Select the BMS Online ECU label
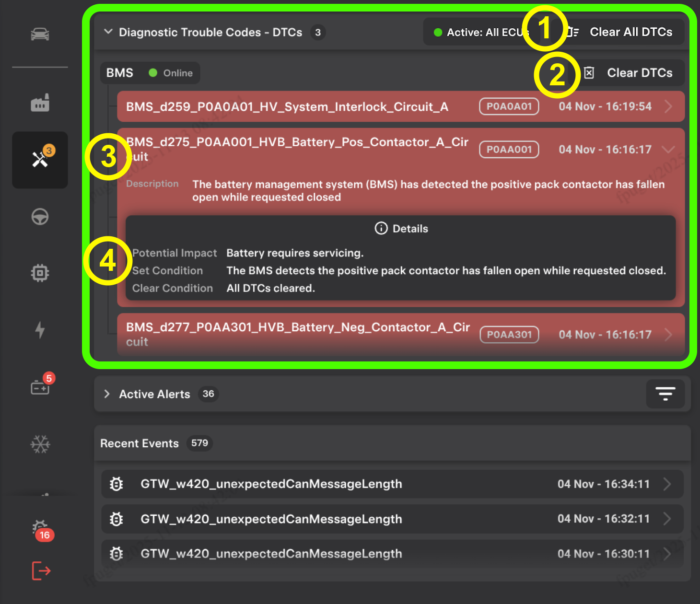The height and width of the screenshot is (604, 700). pyautogui.click(x=150, y=73)
